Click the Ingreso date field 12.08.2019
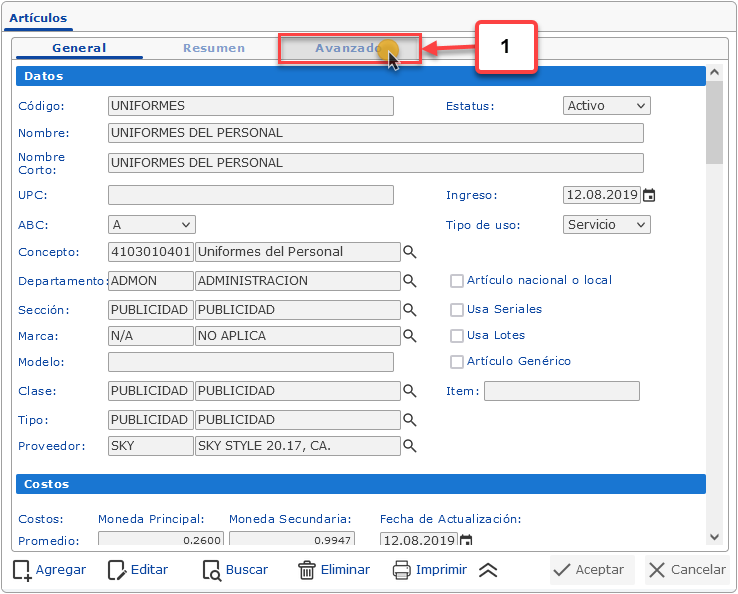 [602, 195]
